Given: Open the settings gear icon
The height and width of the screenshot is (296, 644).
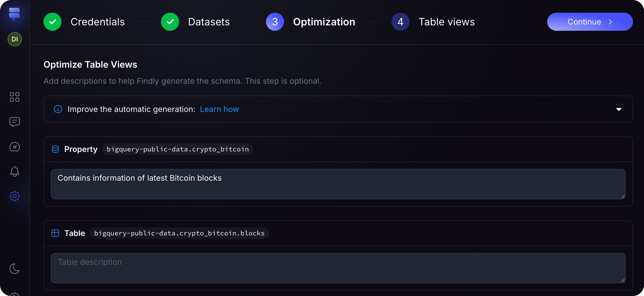Looking at the screenshot, I should pyautogui.click(x=15, y=196).
